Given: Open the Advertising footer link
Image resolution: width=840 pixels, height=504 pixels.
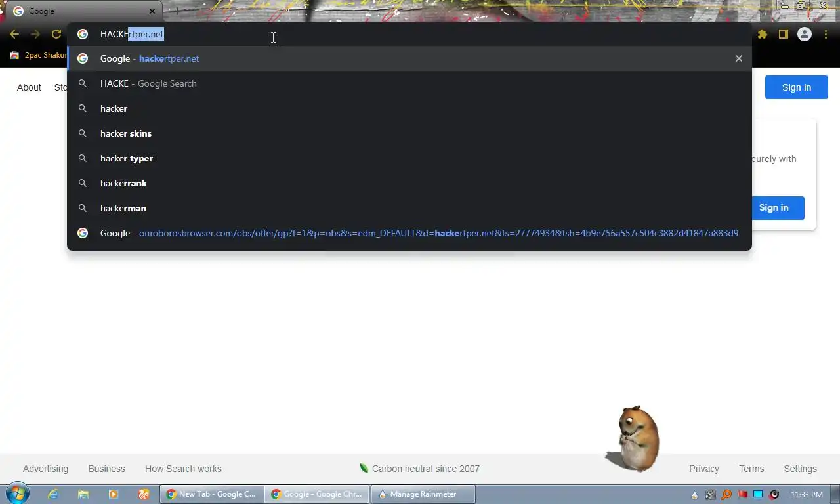Looking at the screenshot, I should click(x=45, y=469).
